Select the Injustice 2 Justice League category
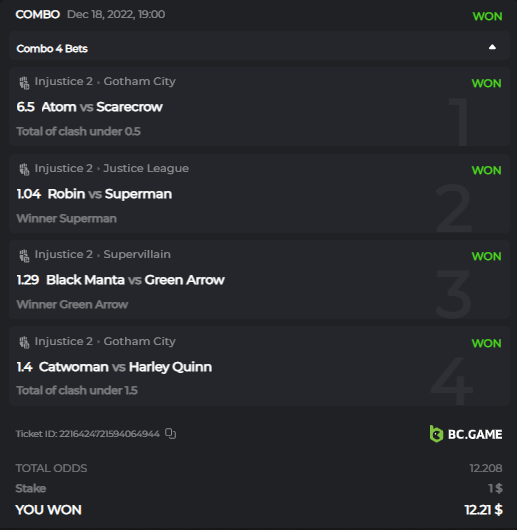The height and width of the screenshot is (530, 517). click(x=112, y=168)
